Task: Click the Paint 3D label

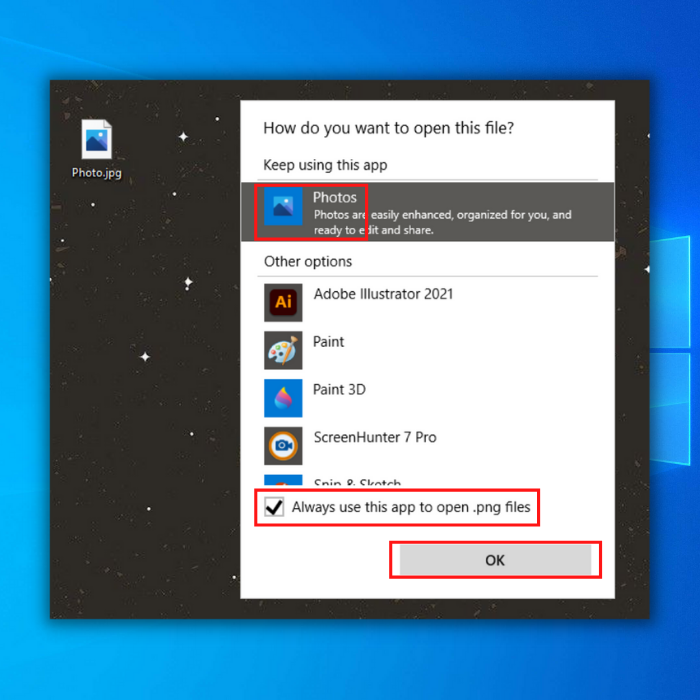Action: point(339,390)
